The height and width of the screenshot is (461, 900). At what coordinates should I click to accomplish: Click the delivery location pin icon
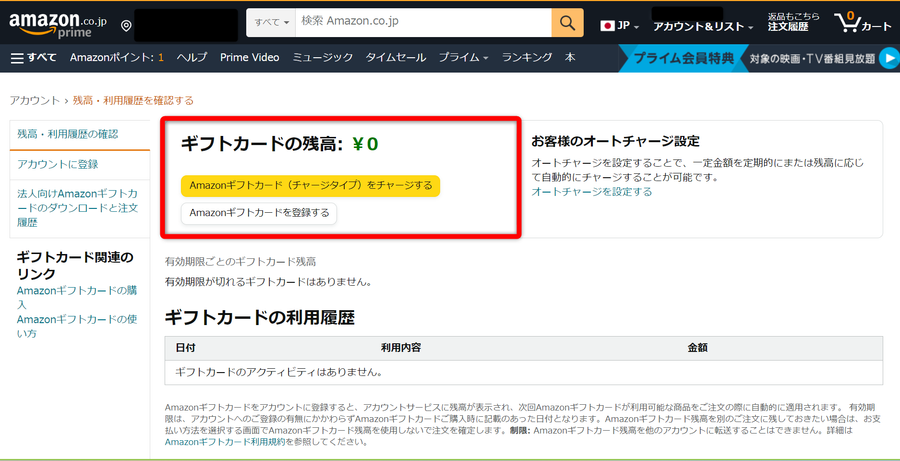[x=126, y=26]
